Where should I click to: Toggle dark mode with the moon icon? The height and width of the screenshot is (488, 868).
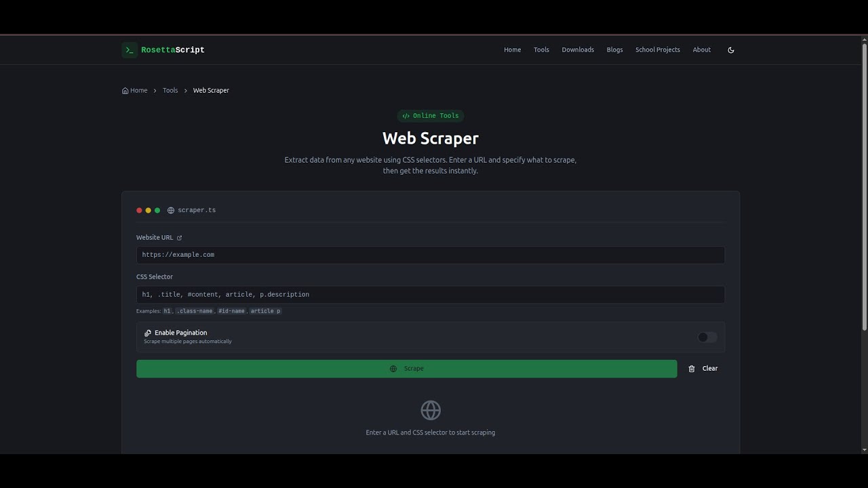(731, 50)
